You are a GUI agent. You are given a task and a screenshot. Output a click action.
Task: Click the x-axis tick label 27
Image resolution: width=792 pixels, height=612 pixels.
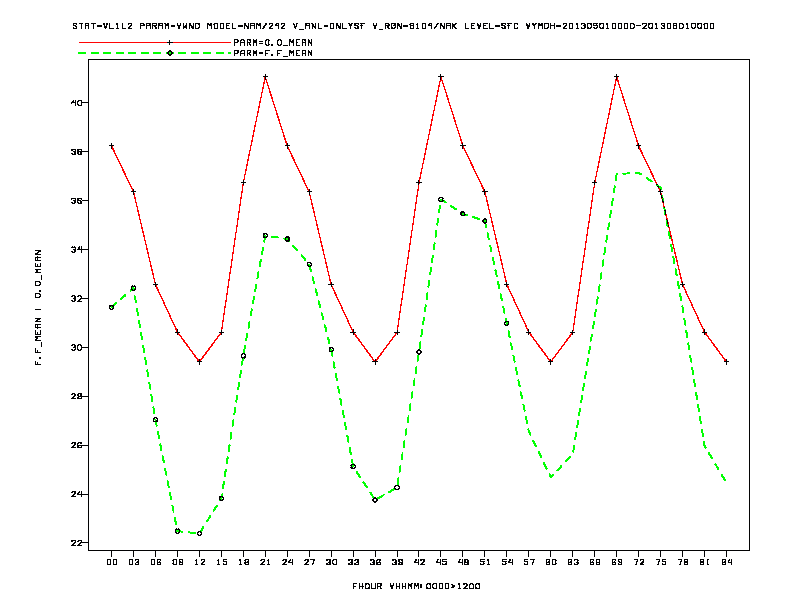309,562
